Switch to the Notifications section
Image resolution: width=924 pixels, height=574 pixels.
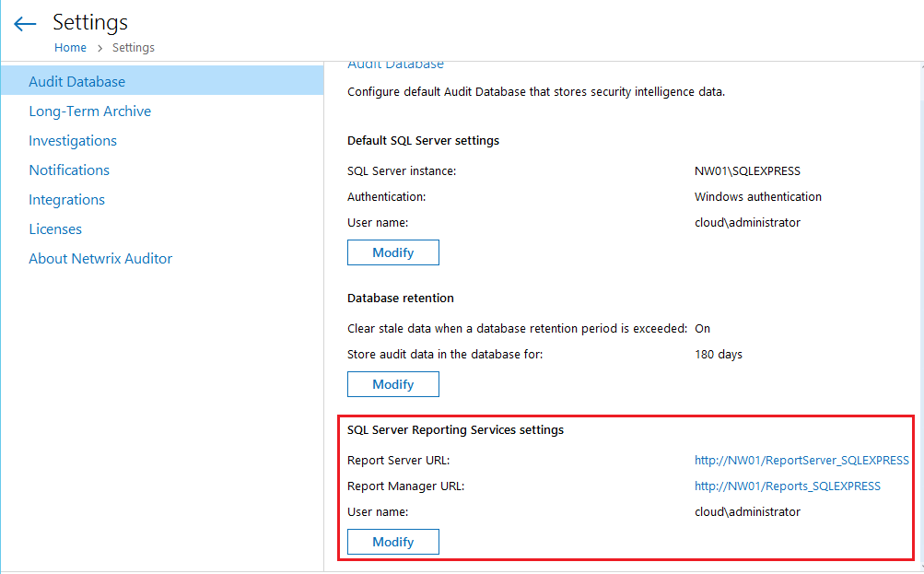tap(69, 170)
